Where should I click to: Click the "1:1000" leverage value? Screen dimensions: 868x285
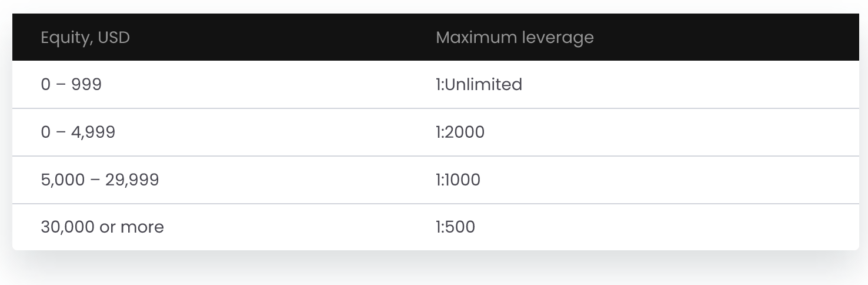(458, 180)
